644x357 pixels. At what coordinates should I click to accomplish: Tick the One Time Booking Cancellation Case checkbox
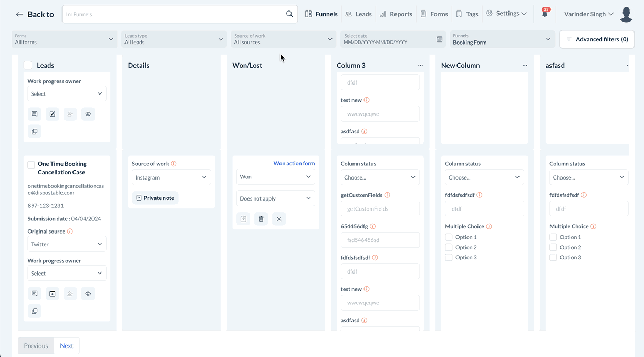pyautogui.click(x=31, y=165)
